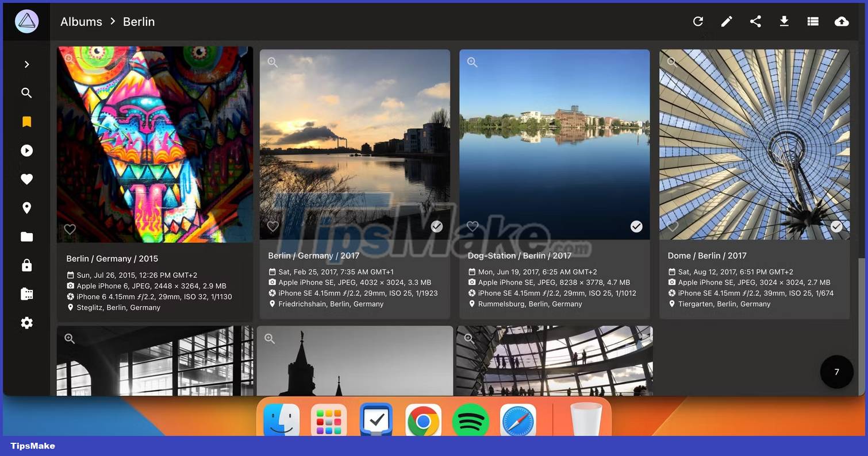This screenshot has height=456, width=868.
Task: Open the Folders section
Action: pyautogui.click(x=26, y=237)
